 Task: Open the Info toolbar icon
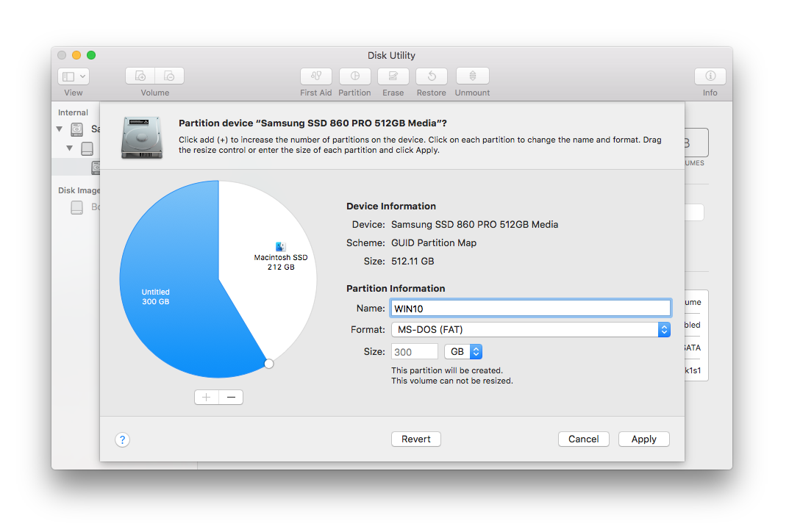(710, 76)
